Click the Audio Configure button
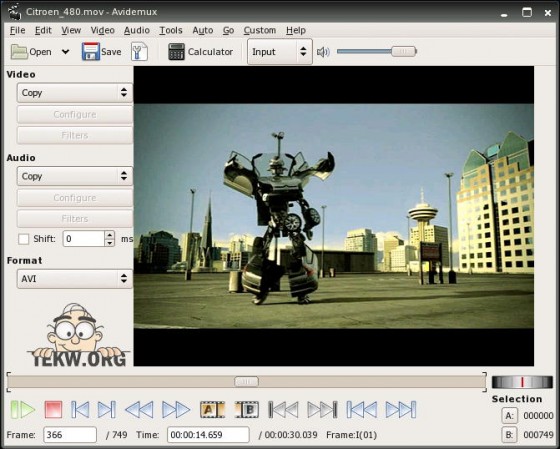This screenshot has width=560, height=449. click(75, 198)
